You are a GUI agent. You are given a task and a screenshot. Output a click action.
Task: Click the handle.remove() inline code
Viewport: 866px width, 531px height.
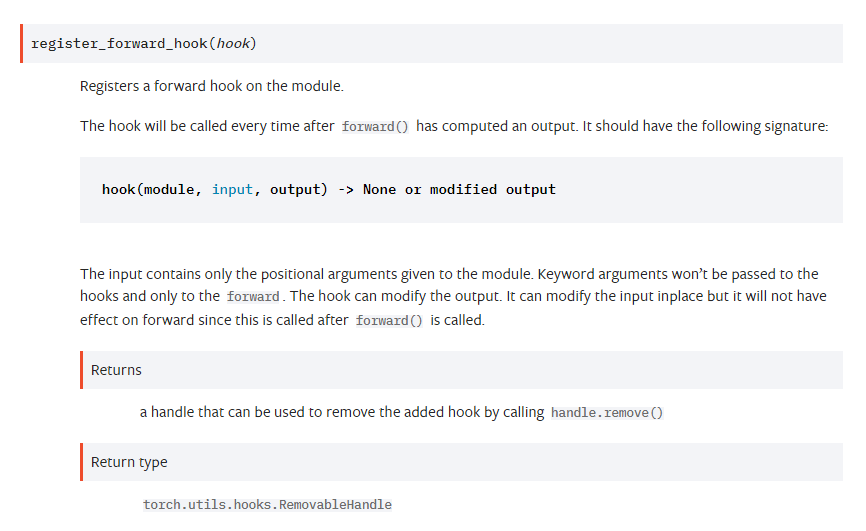pos(606,413)
